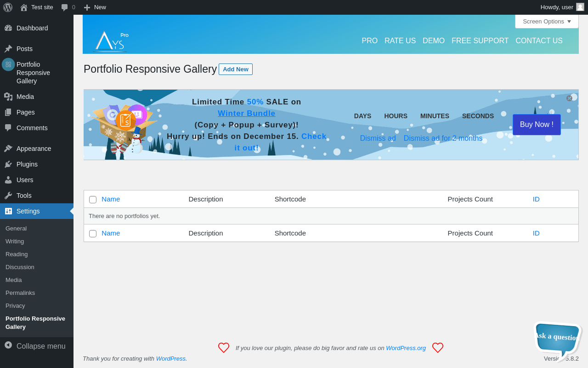Open the FREE SUPPORT header link
588x368 pixels.
[x=480, y=40]
